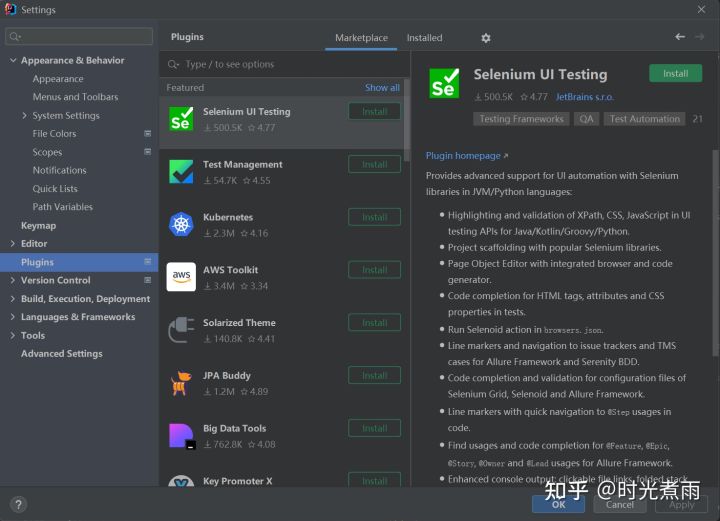Click the IntelliJ logo in the title bar

pos(10,9)
